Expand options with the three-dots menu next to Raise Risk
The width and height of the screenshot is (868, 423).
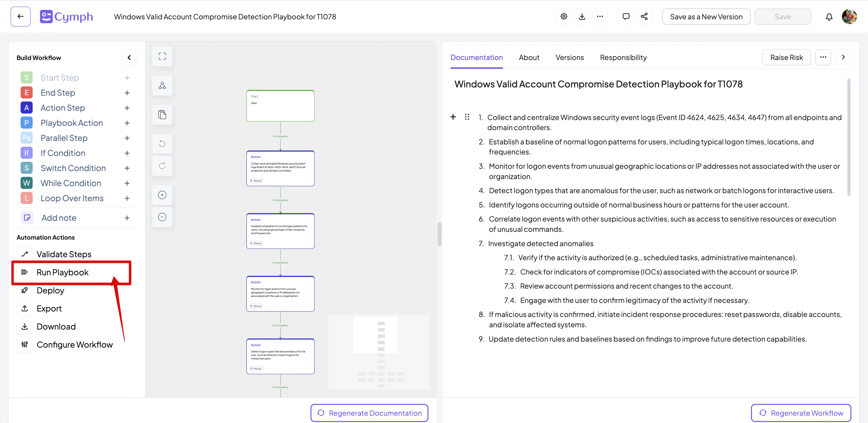(823, 57)
